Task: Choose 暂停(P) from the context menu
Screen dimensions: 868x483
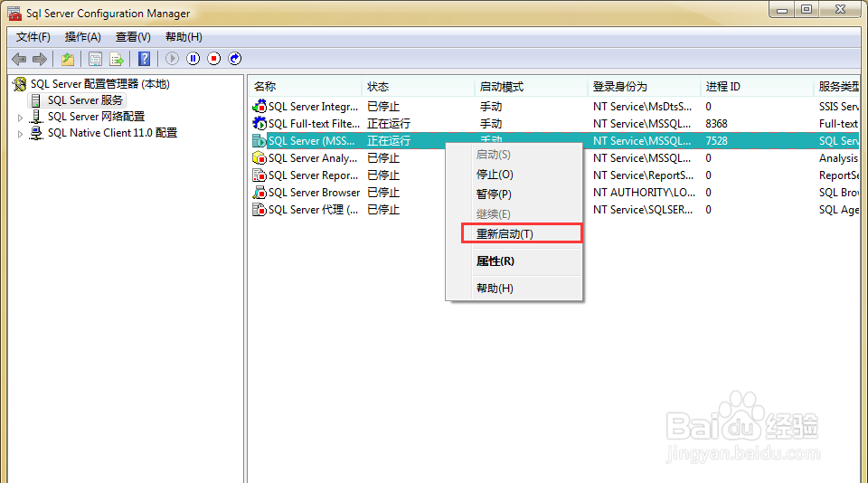Action: pos(514,194)
